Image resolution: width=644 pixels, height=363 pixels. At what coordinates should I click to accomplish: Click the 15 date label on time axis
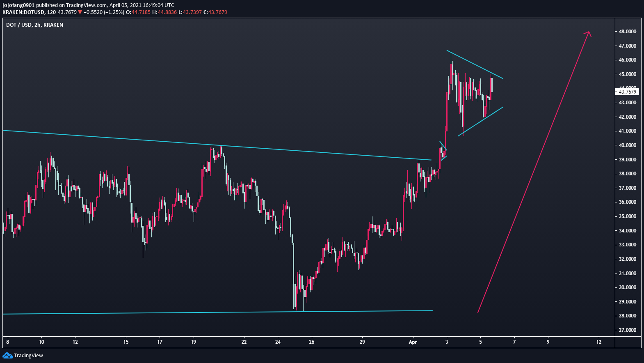tap(126, 342)
